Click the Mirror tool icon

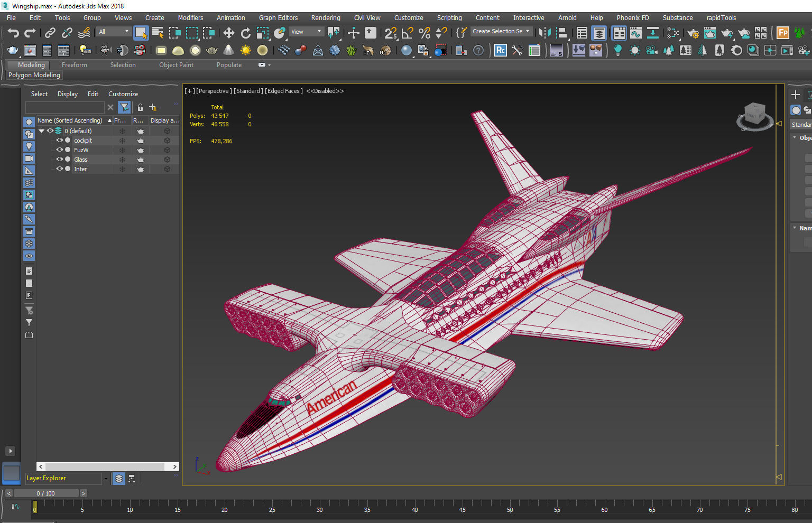(x=545, y=33)
